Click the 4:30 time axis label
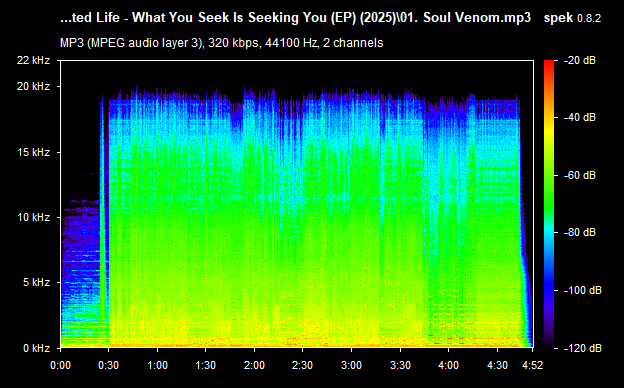The width and height of the screenshot is (624, 388). pyautogui.click(x=497, y=365)
